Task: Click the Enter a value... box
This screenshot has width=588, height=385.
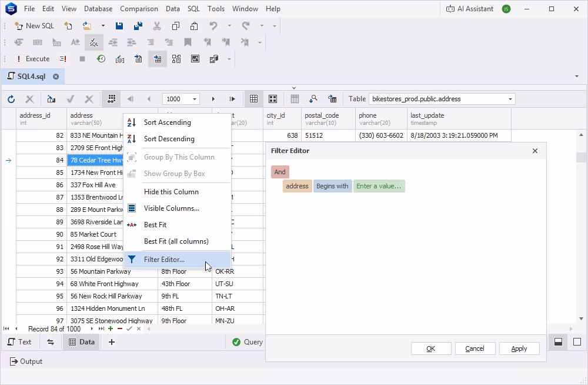Action: [x=379, y=186]
